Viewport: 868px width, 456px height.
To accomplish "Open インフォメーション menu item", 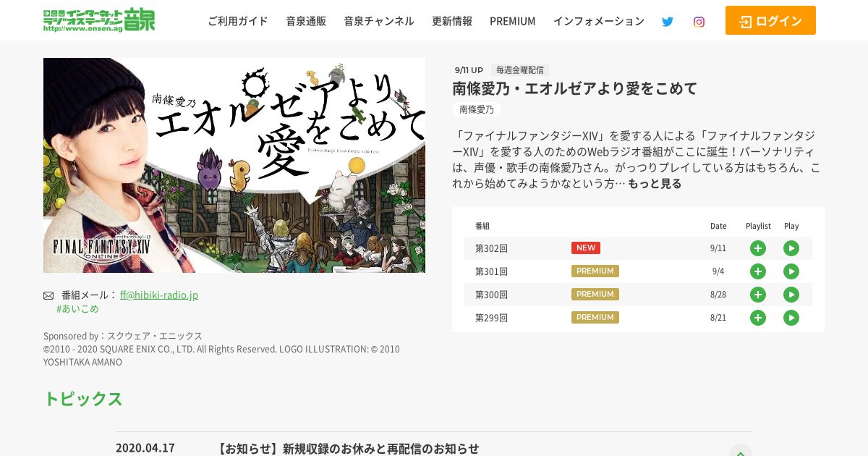I will [599, 21].
